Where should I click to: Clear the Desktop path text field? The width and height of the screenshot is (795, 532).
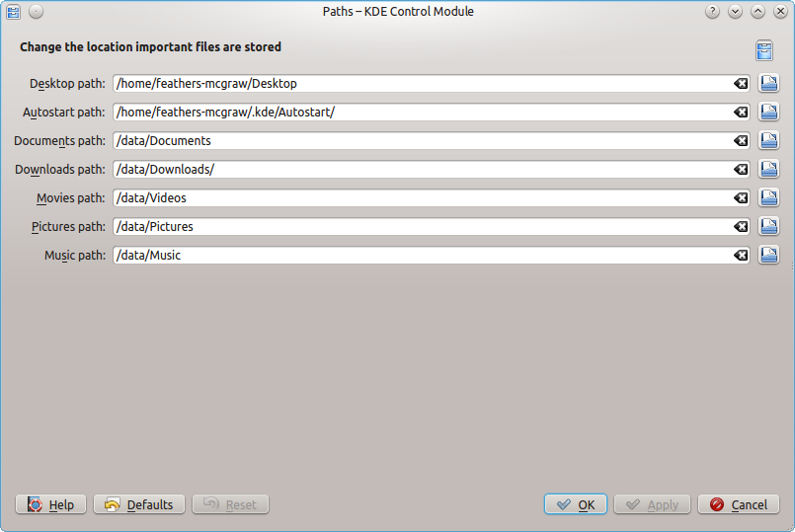coord(741,84)
